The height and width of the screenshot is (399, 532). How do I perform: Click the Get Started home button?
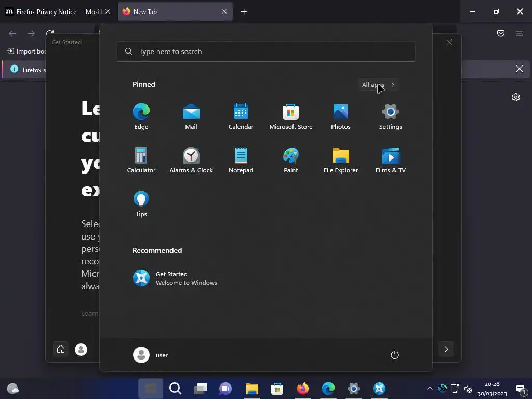[61, 349]
